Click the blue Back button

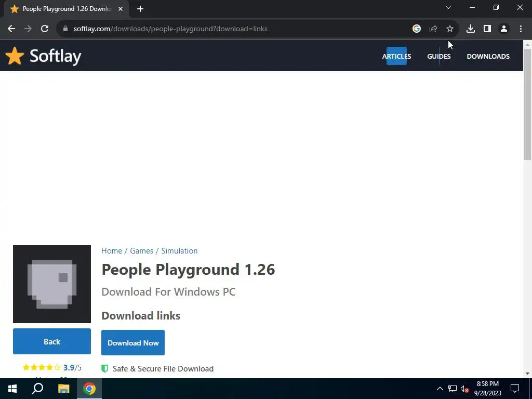click(x=52, y=341)
